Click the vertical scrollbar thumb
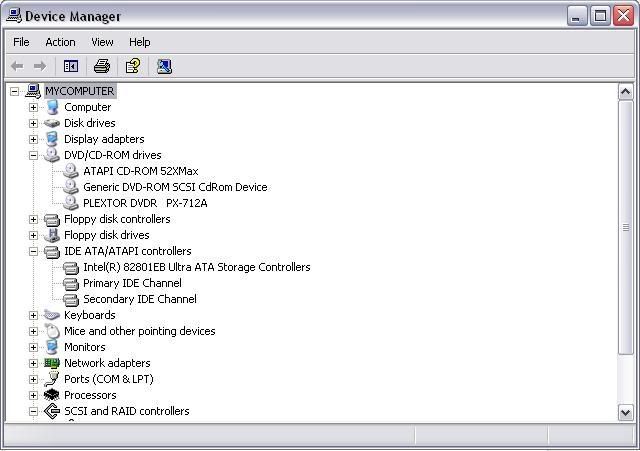 pyautogui.click(x=625, y=227)
